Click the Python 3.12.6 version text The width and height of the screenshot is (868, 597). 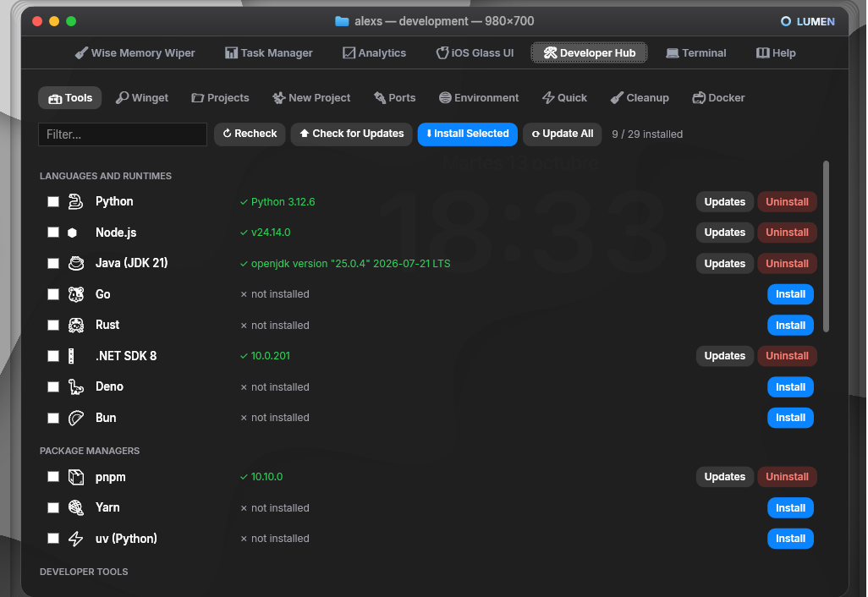283,202
